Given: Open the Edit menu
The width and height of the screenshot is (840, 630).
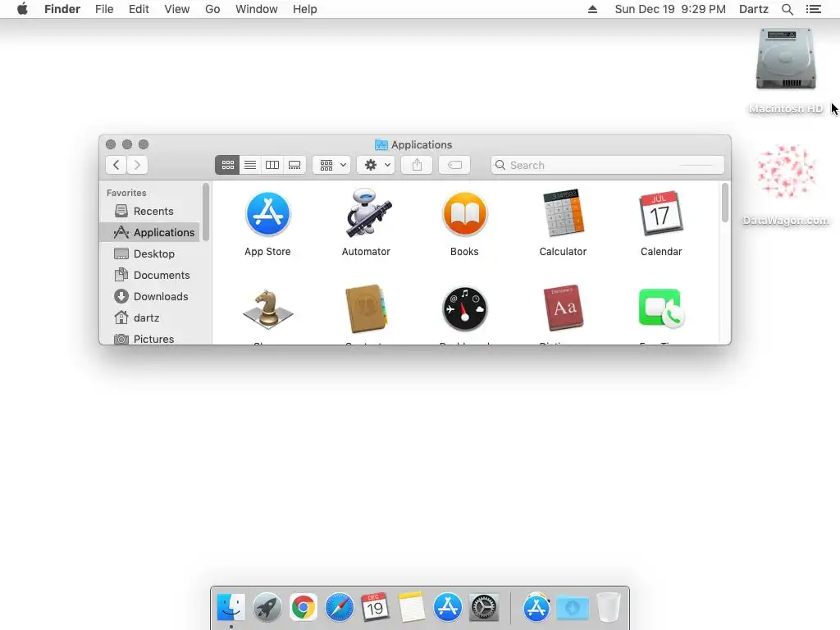Looking at the screenshot, I should coord(139,9).
